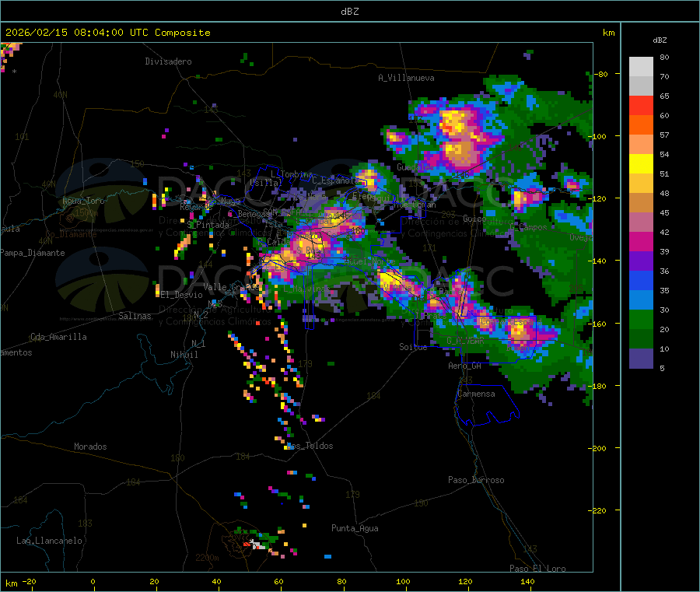Click the timestamp 2026/02/15 08:04:00 UTC Composite
Image resolution: width=700 pixels, height=592 pixels.
point(107,33)
